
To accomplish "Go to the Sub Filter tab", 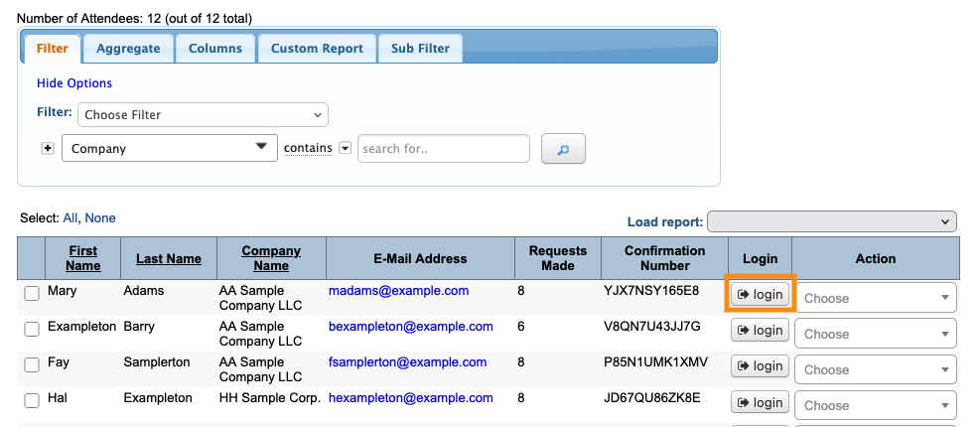I will pos(421,48).
